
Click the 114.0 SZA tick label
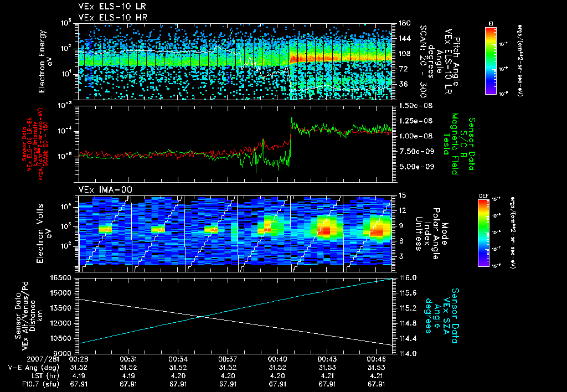pos(407,353)
